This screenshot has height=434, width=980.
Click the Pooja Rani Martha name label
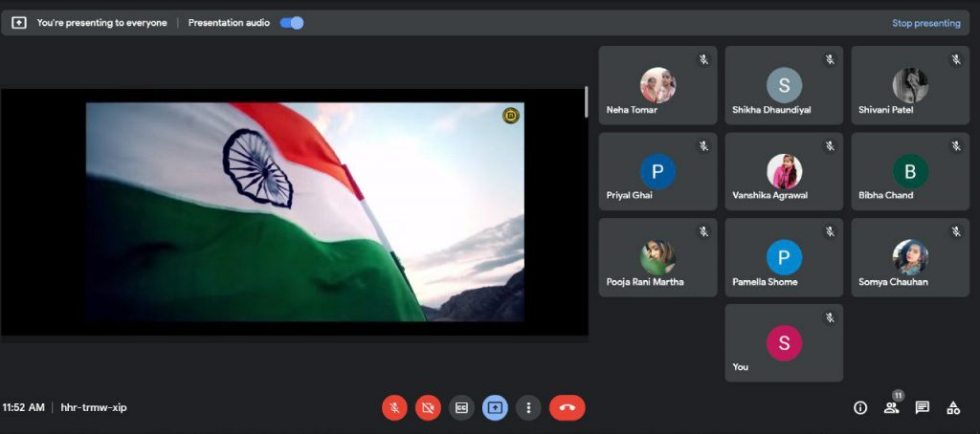pos(645,282)
